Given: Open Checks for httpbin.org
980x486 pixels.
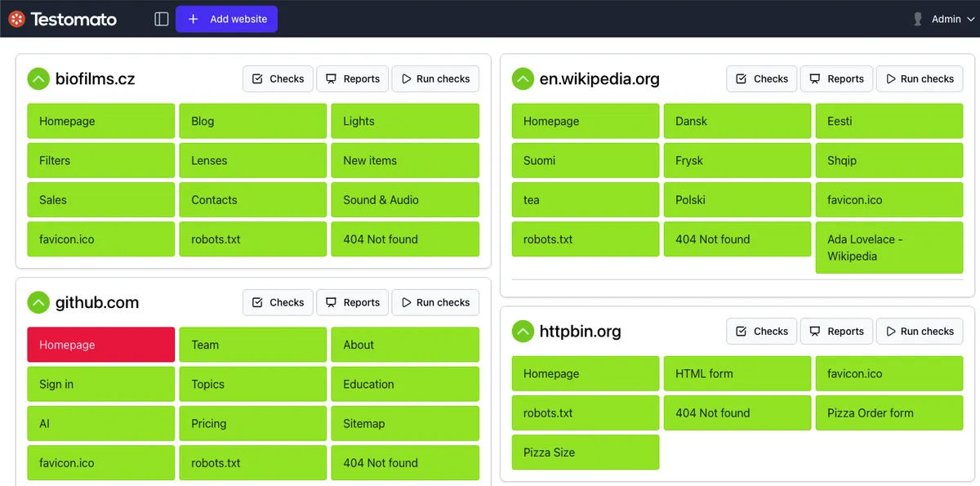Looking at the screenshot, I should 762,332.
